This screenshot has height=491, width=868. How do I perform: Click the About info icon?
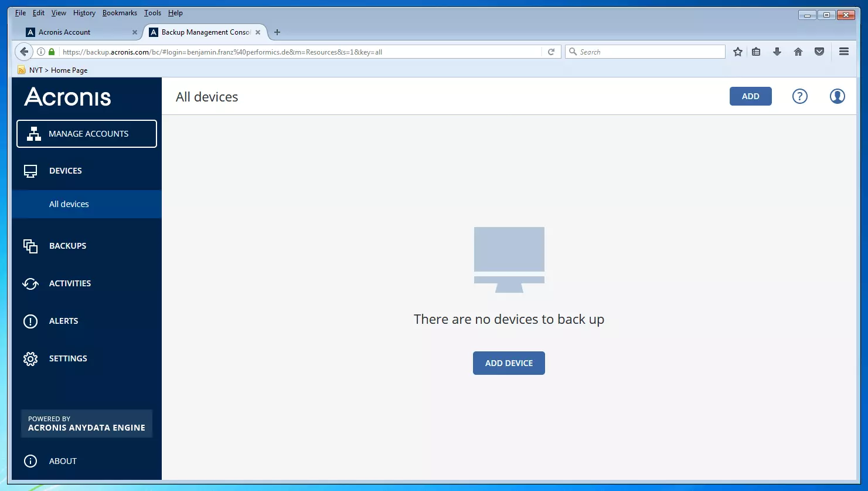click(30, 461)
